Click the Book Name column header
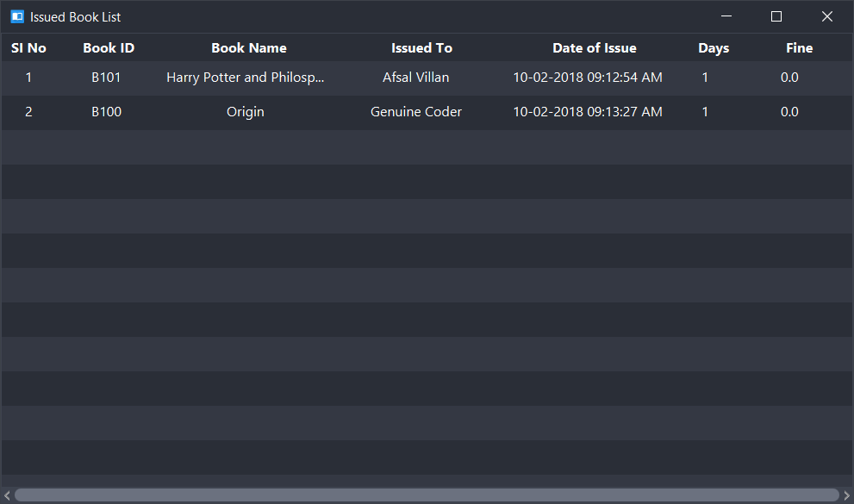This screenshot has width=854, height=504. point(249,48)
